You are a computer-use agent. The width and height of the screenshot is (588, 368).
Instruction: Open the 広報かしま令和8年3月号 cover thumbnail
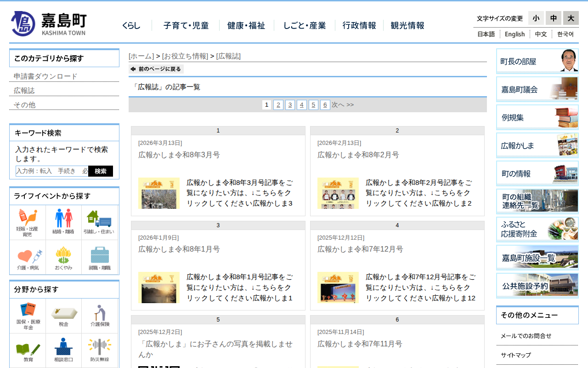pyautogui.click(x=159, y=193)
